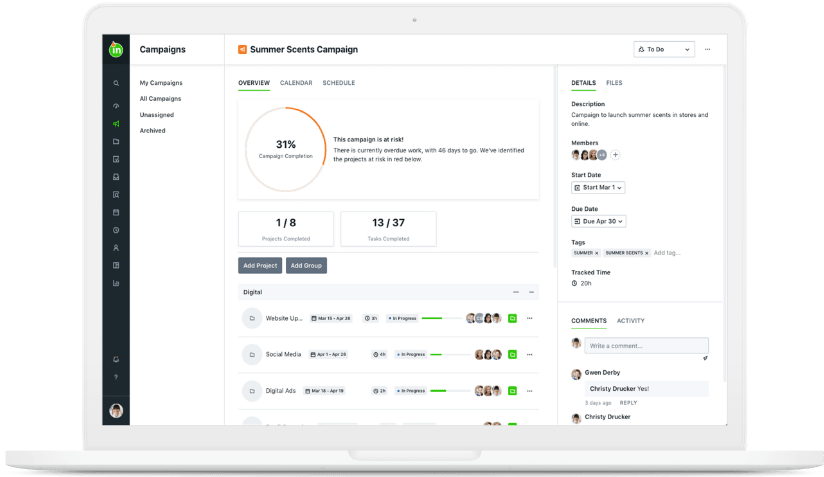
Task: Change In Progress status of Digital Ads row
Action: 411,391
